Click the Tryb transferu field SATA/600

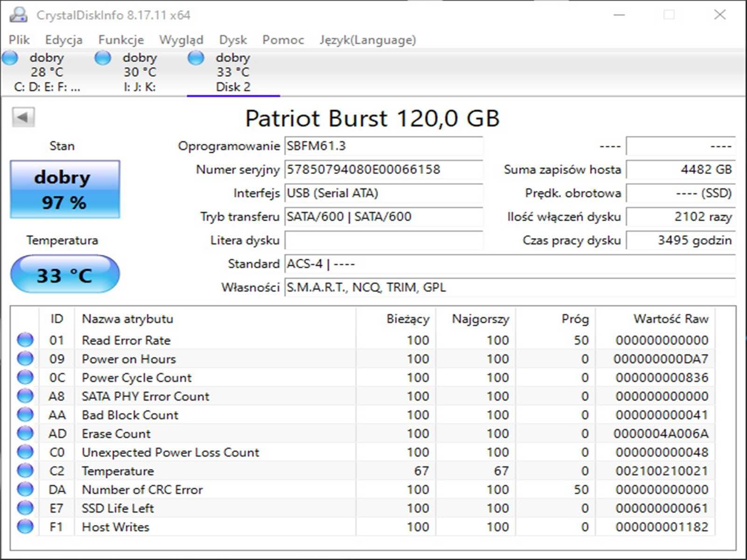[384, 217]
